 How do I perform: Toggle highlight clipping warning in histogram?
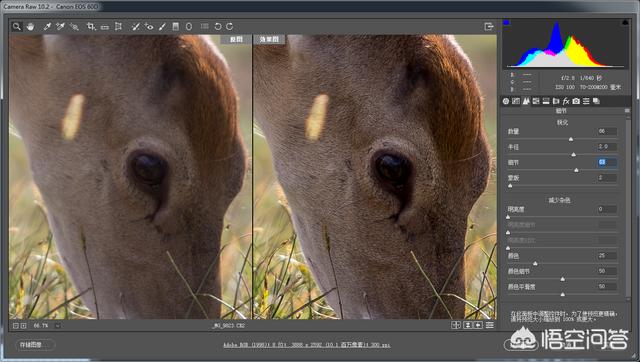625,22
